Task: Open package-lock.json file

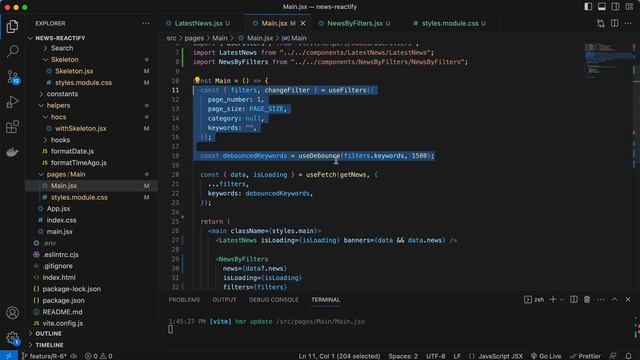Action: pos(71,289)
